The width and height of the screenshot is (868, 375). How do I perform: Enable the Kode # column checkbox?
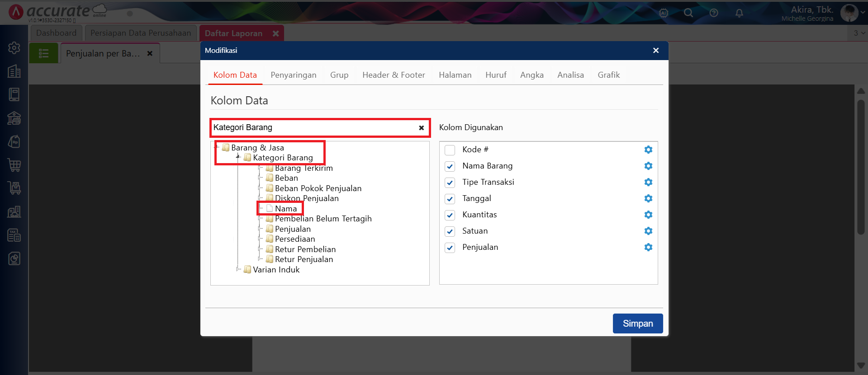point(450,150)
